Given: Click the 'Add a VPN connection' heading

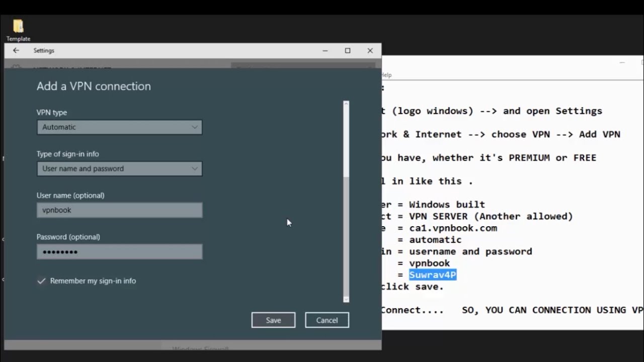Looking at the screenshot, I should pos(94,86).
